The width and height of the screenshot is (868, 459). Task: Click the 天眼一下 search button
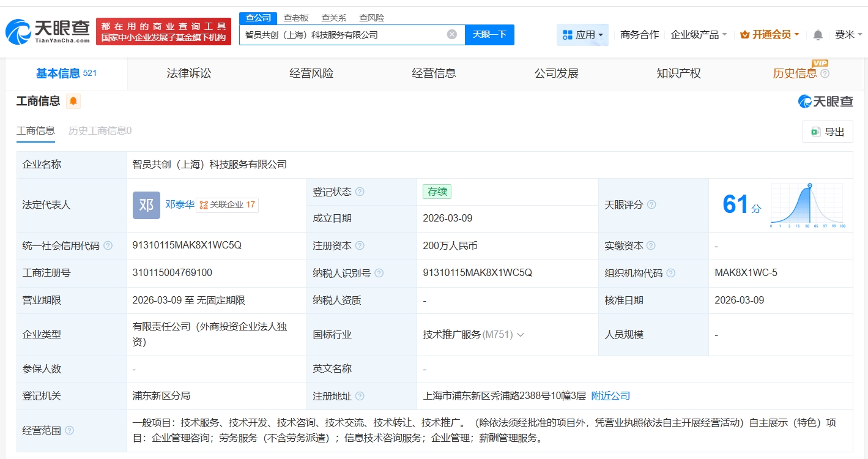pyautogui.click(x=489, y=34)
